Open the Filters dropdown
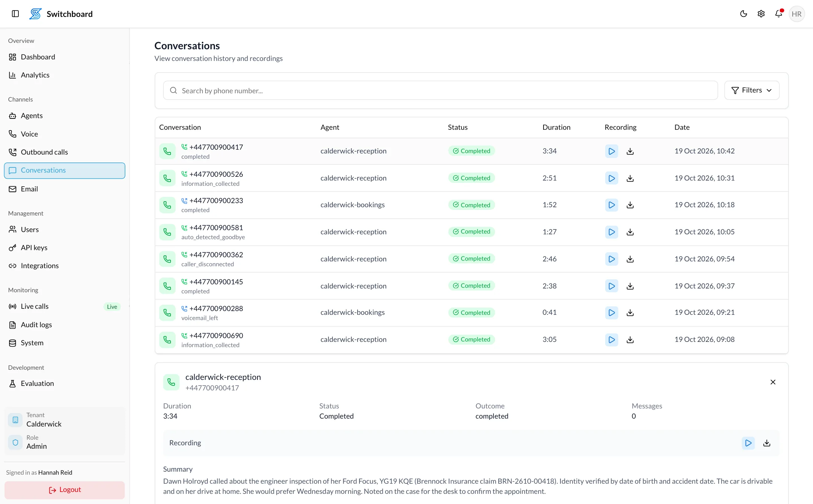Viewport: 813px width, 504px height. click(752, 90)
